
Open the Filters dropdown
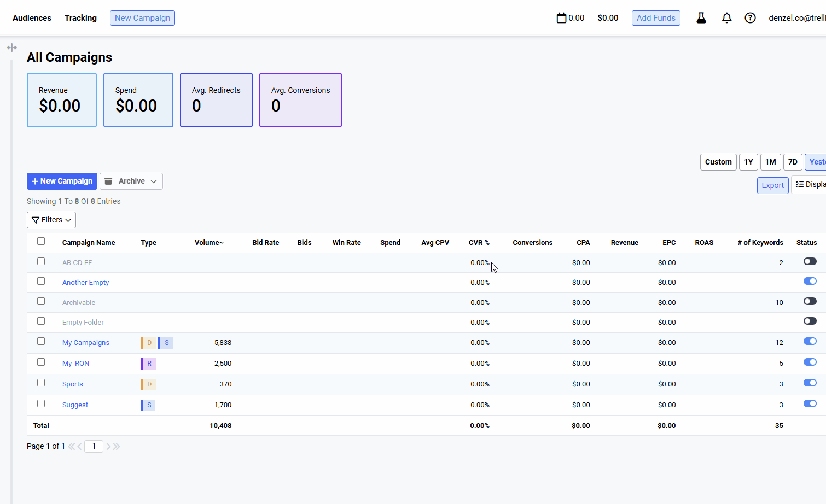coord(51,220)
